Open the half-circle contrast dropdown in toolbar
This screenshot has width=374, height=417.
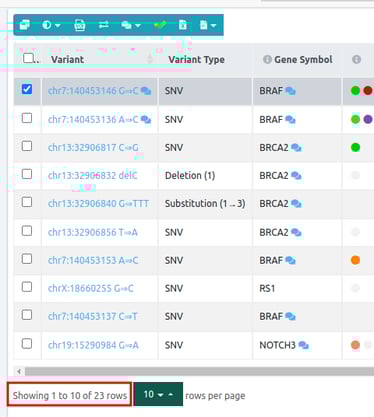(x=51, y=25)
